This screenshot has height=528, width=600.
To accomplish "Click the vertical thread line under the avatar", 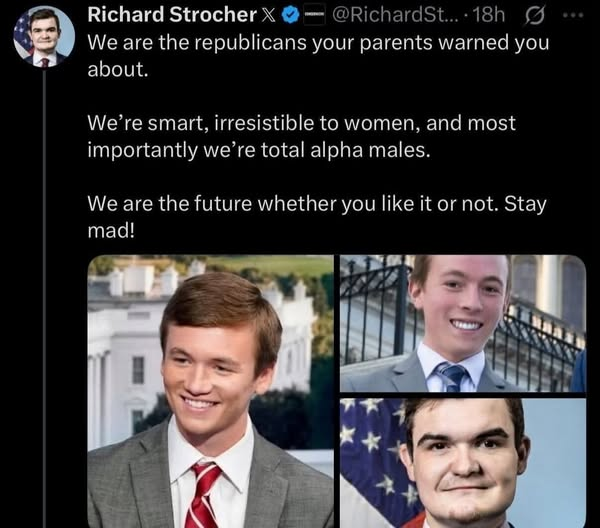I will 43,300.
